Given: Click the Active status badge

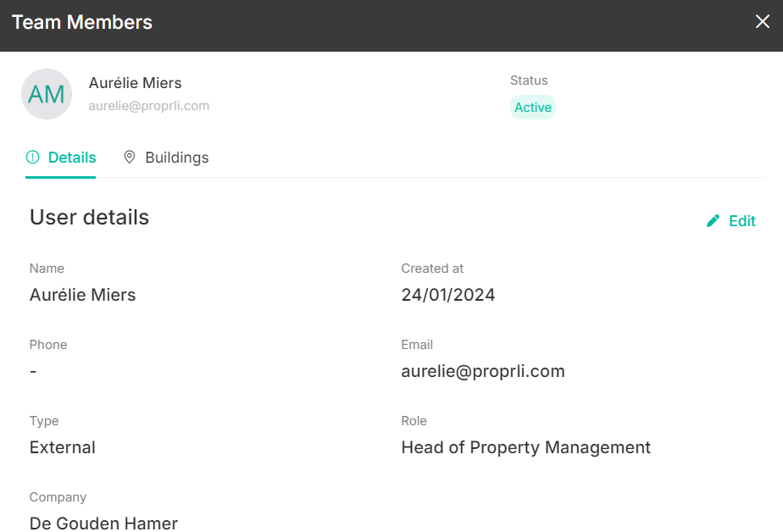Looking at the screenshot, I should pos(533,108).
